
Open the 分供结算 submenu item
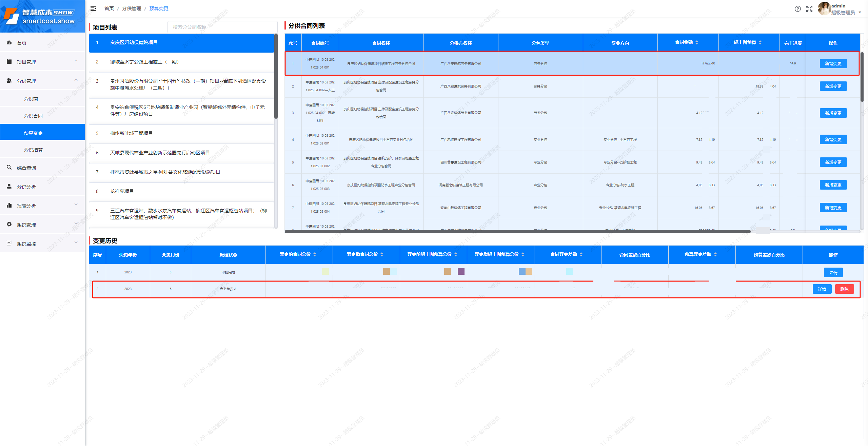click(33, 150)
